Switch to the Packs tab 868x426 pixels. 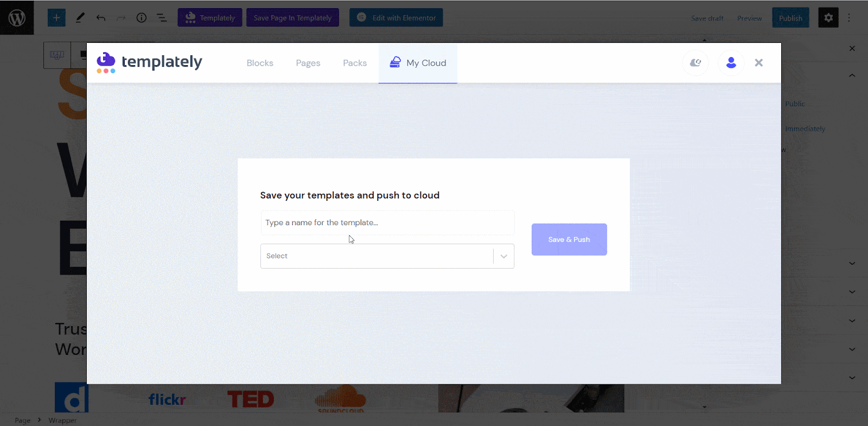click(x=355, y=63)
